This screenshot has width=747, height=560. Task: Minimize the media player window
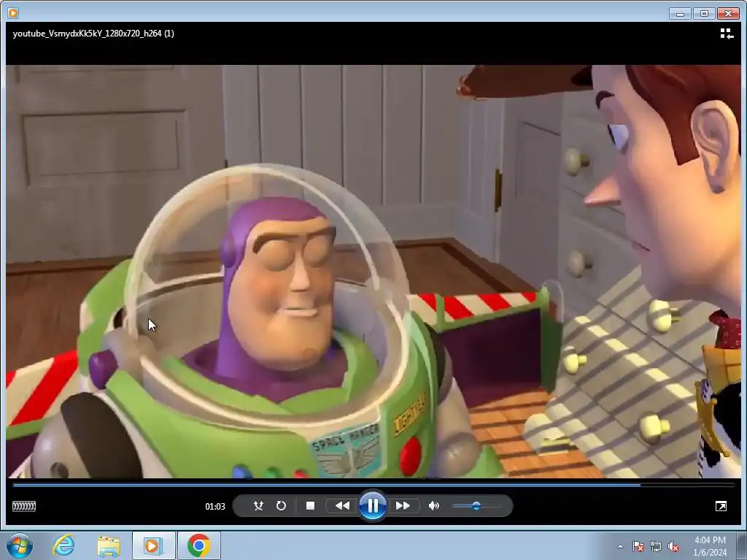680,13
